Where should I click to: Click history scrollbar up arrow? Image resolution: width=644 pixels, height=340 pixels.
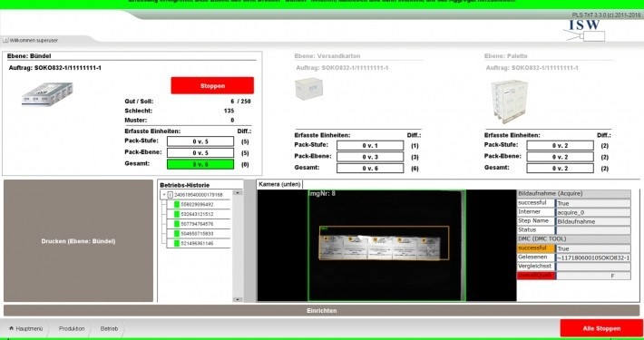click(x=238, y=192)
